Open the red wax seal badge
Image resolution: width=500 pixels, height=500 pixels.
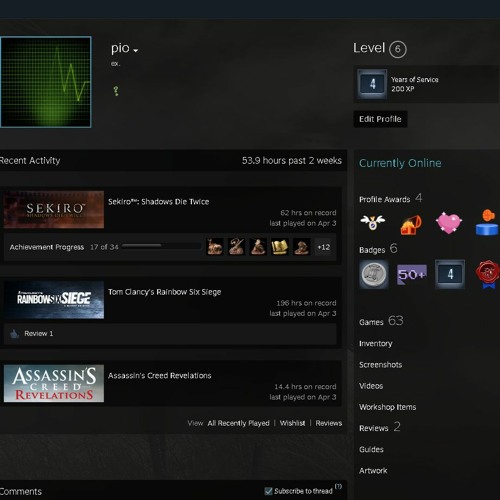click(488, 274)
